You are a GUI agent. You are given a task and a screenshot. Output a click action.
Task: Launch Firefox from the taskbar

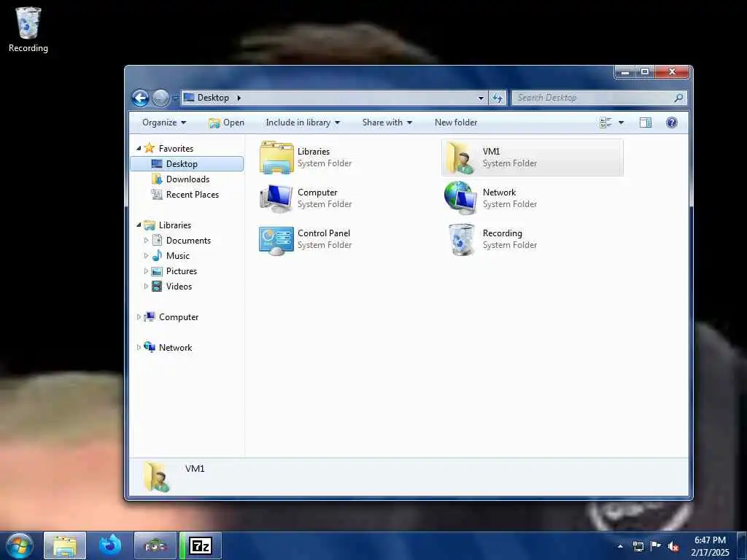(x=110, y=545)
